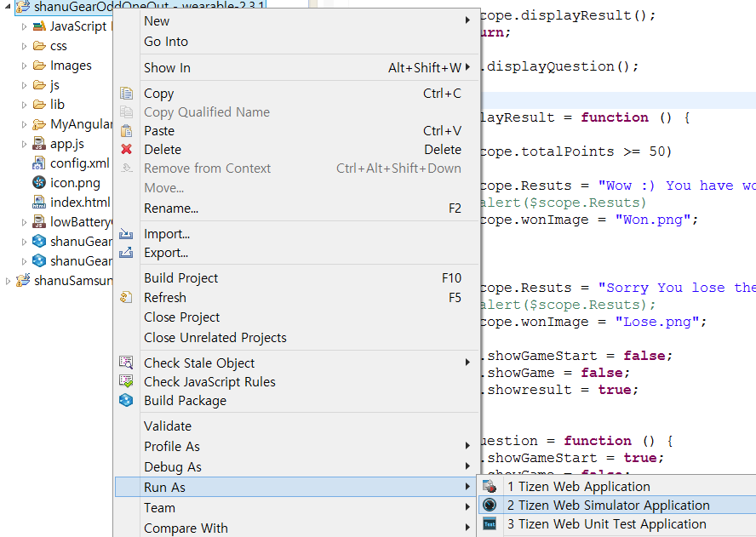Screen dimensions: 756x537
Task: Click the Paste clipboard icon
Action: (126, 131)
